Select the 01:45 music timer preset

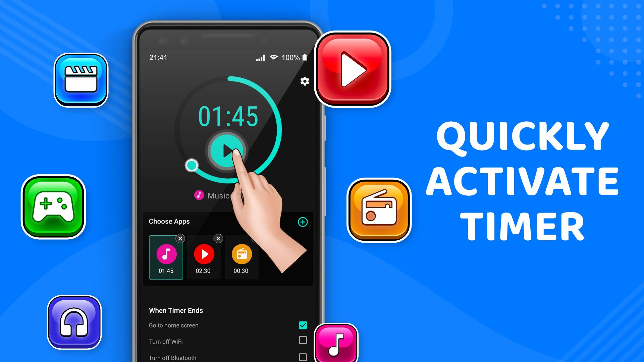click(166, 256)
